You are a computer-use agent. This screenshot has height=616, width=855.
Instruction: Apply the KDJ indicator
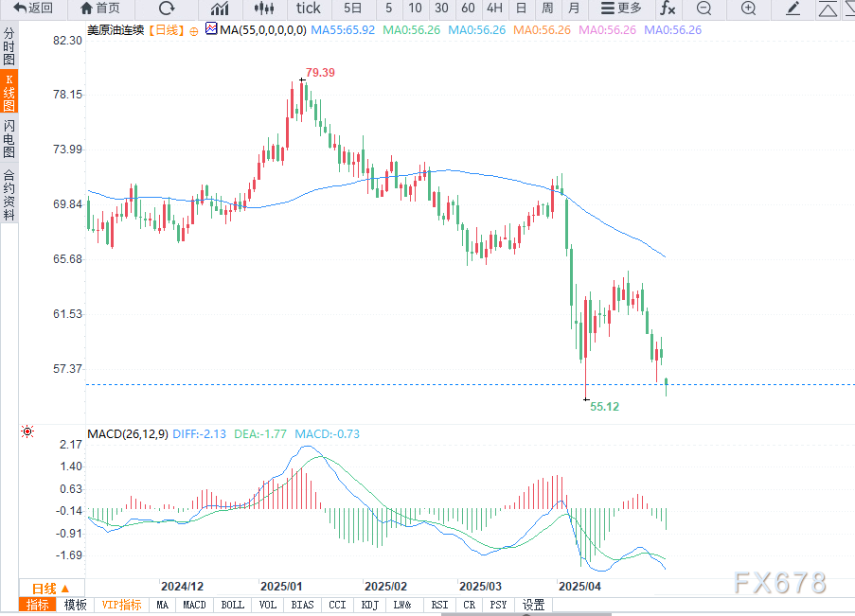click(x=369, y=605)
